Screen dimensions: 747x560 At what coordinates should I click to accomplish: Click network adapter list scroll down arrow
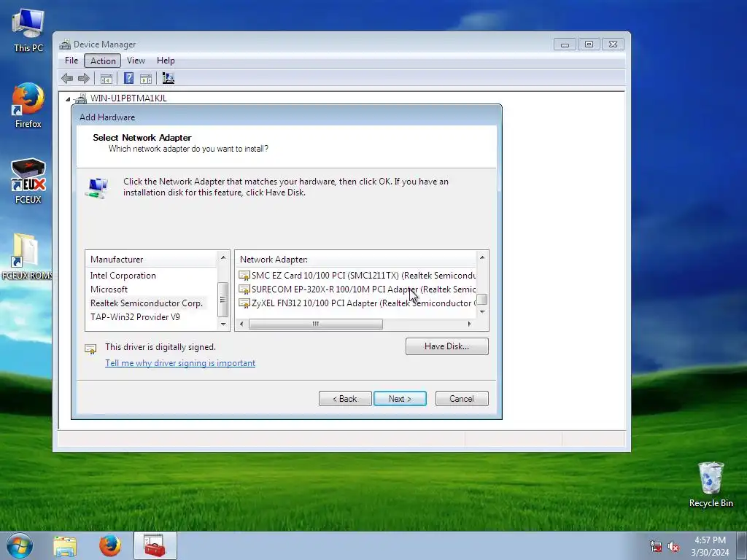482,312
